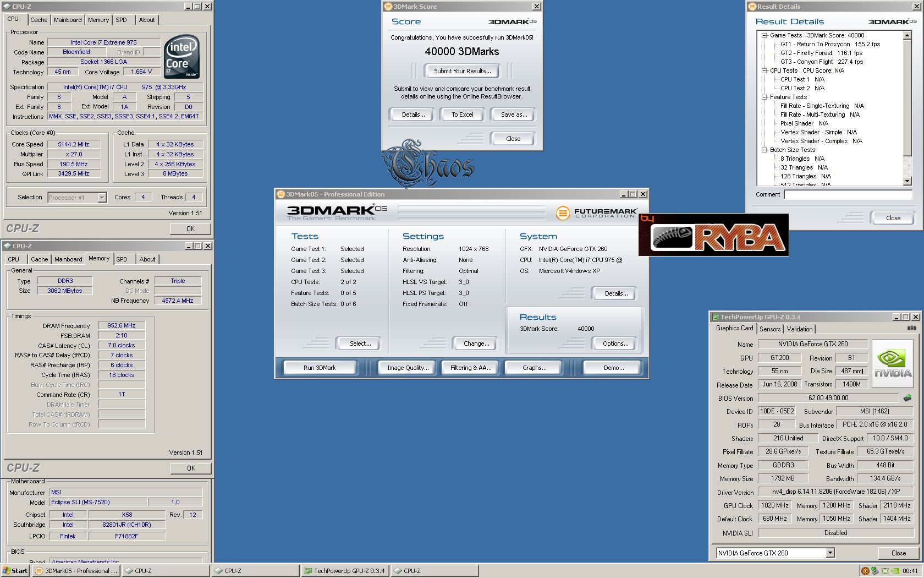This screenshot has width=924, height=578.
Task: Open the Sensors tab in GPU-Z
Action: [770, 329]
